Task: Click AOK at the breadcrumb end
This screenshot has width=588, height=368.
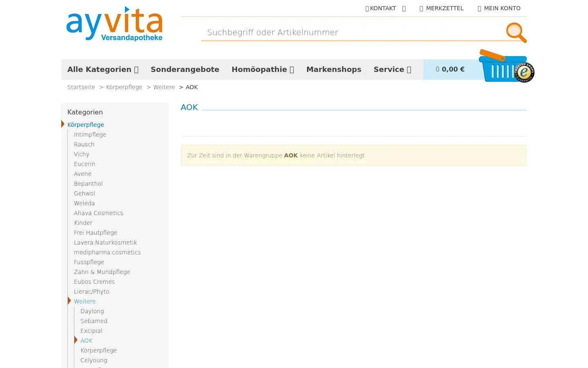Action: click(x=192, y=87)
